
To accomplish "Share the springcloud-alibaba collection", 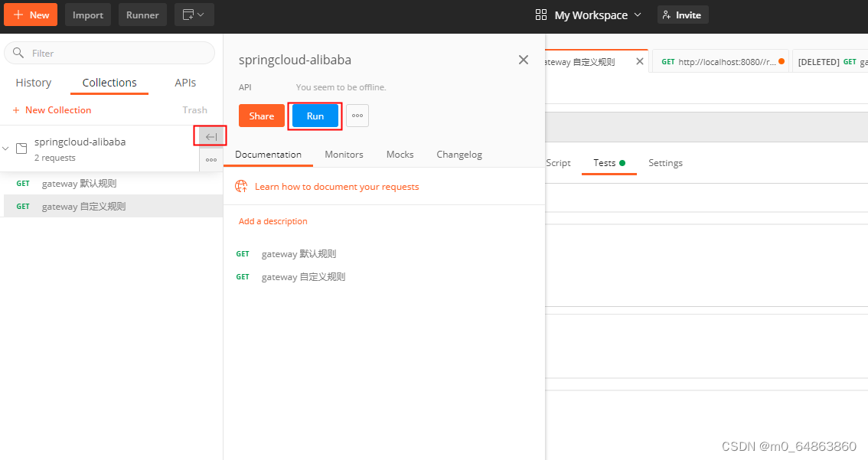I will 261,116.
